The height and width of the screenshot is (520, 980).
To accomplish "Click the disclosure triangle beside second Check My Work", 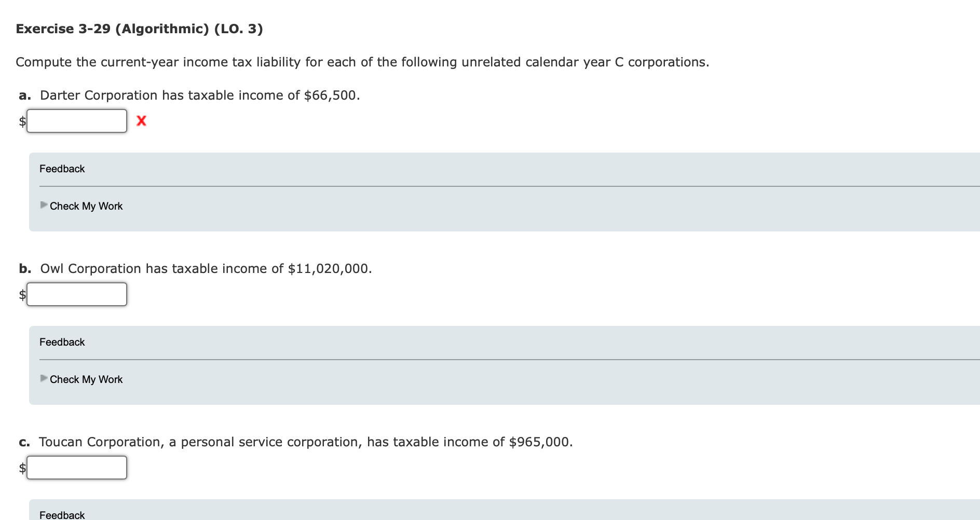I will 44,379.
